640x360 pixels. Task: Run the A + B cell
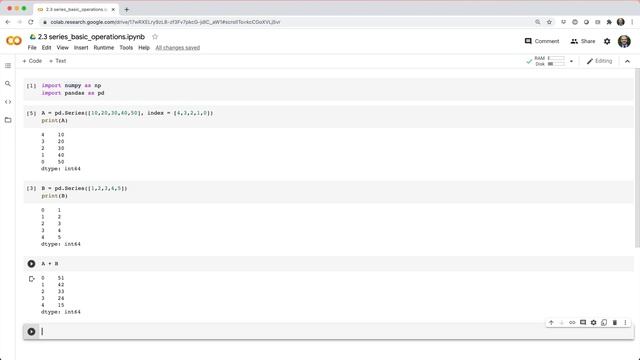pyautogui.click(x=31, y=264)
